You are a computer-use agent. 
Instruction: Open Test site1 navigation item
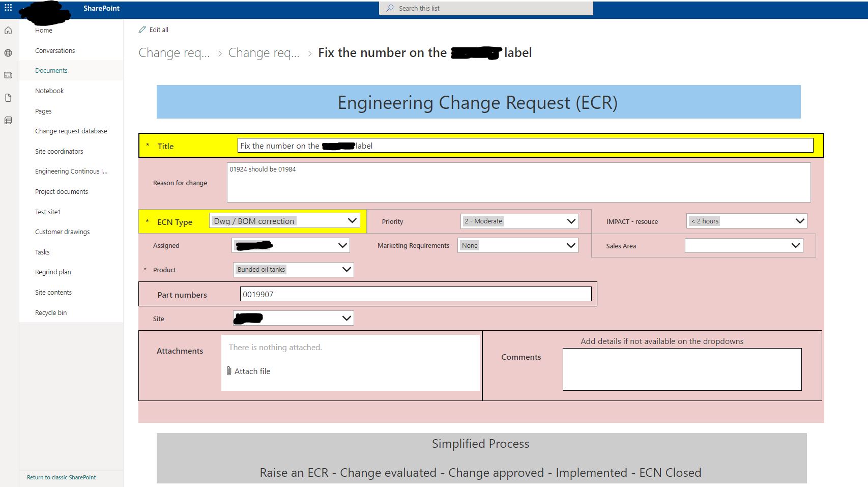tap(48, 212)
